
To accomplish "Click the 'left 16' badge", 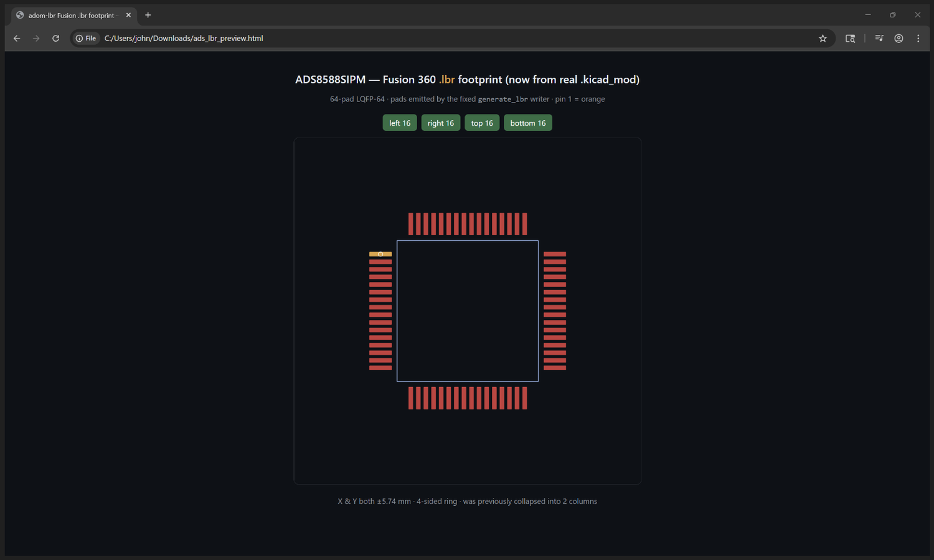I will click(x=400, y=123).
